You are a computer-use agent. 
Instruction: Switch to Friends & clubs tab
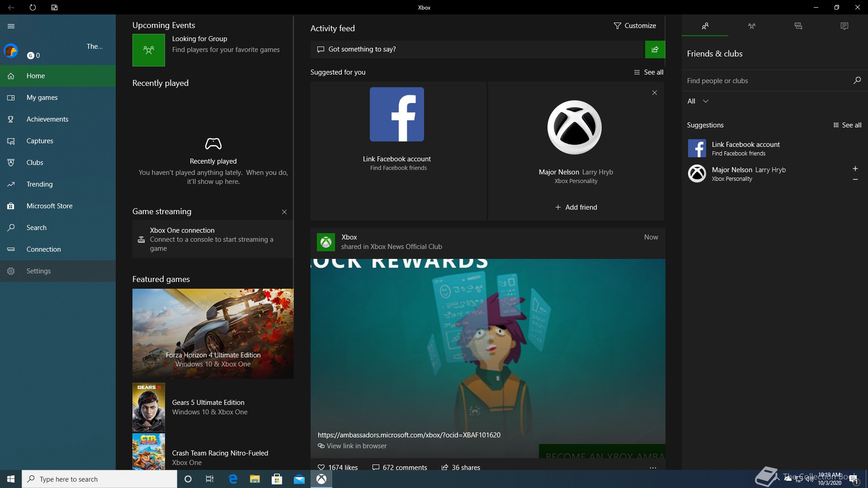705,26
